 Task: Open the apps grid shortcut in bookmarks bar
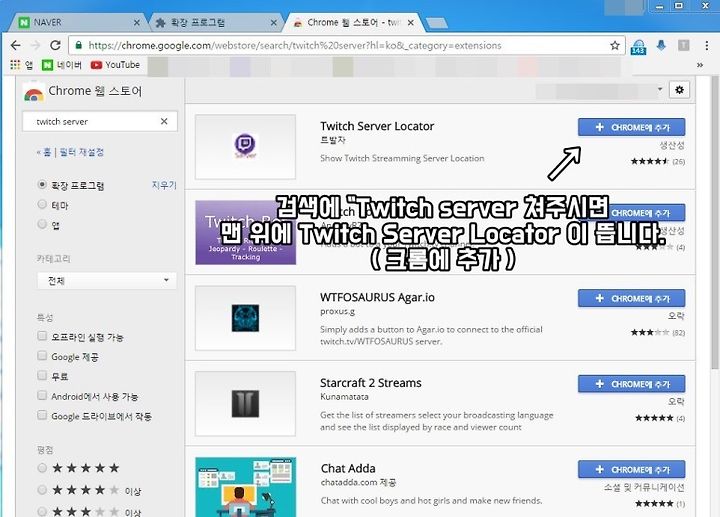(15, 65)
